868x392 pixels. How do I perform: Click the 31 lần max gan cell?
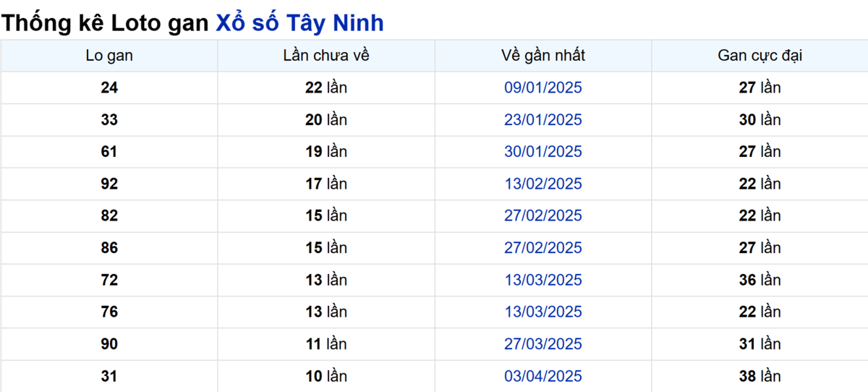759,344
